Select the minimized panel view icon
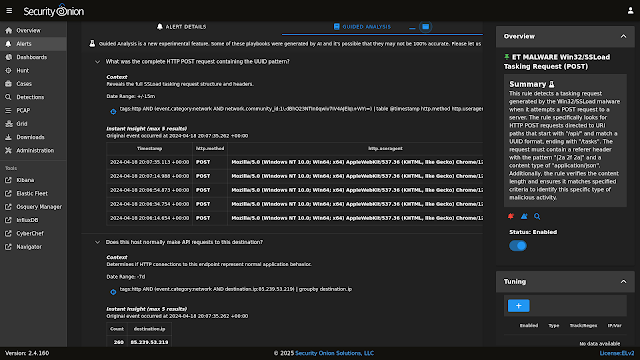 412,27
